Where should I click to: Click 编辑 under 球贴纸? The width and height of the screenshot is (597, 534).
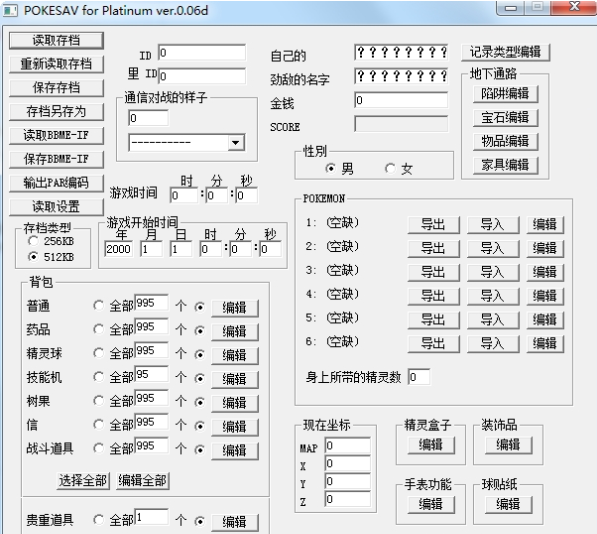508,504
